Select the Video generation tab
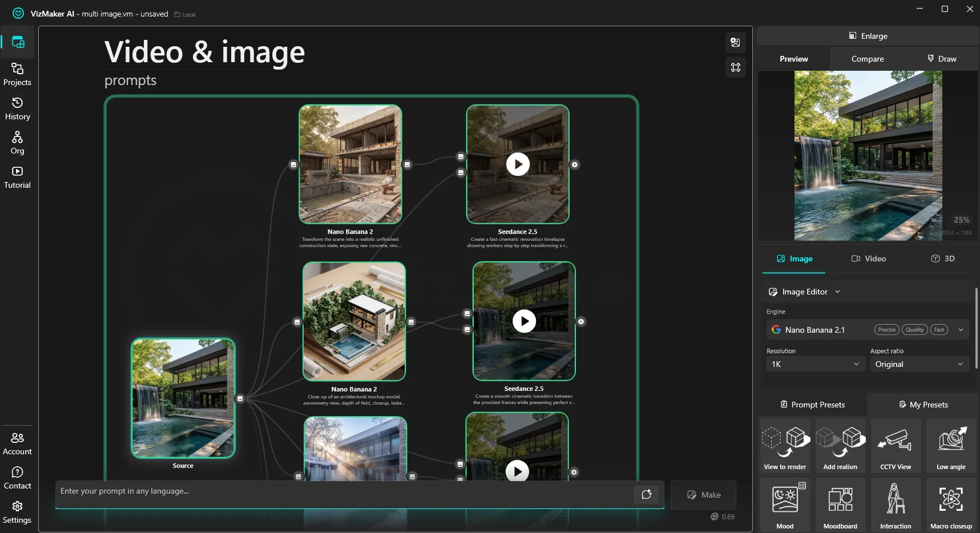The width and height of the screenshot is (980, 533). (x=868, y=259)
